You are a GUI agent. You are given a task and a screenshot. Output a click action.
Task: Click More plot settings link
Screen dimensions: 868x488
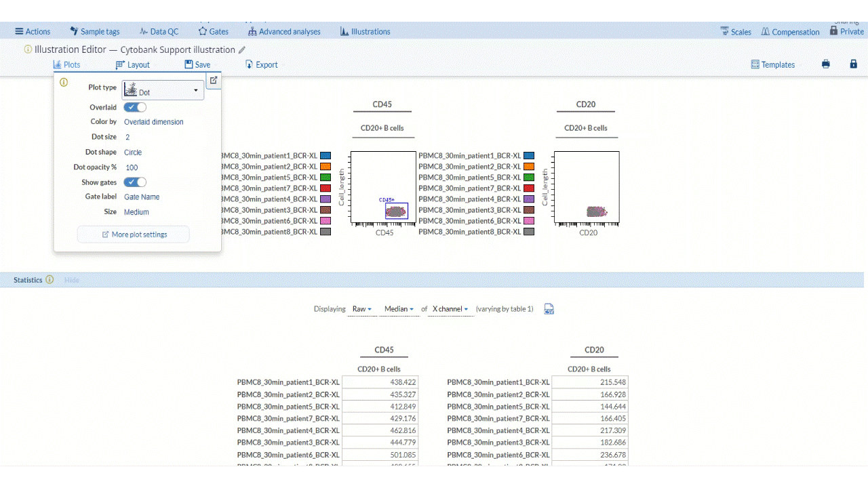134,235
